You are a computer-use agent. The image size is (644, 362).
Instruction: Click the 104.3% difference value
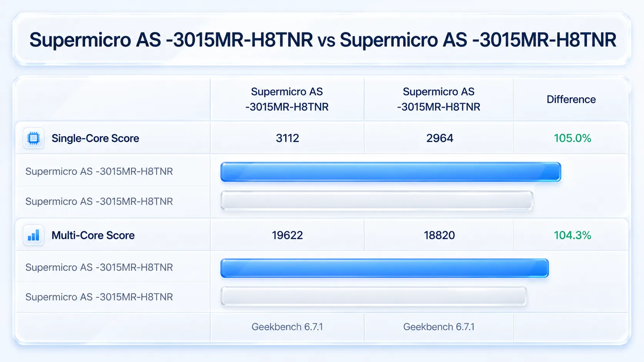[x=572, y=235]
